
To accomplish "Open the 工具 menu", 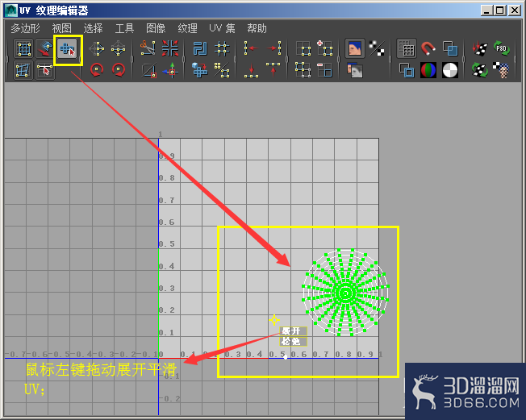I will coord(124,28).
